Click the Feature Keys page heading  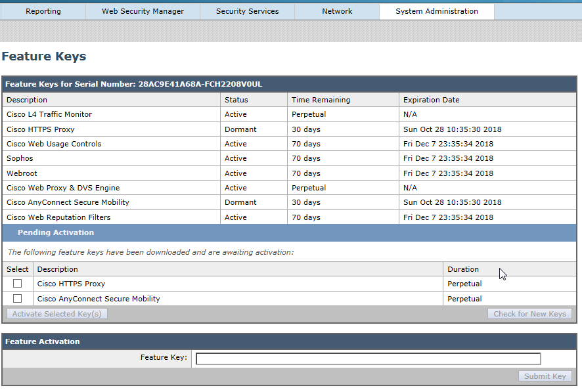(x=44, y=56)
